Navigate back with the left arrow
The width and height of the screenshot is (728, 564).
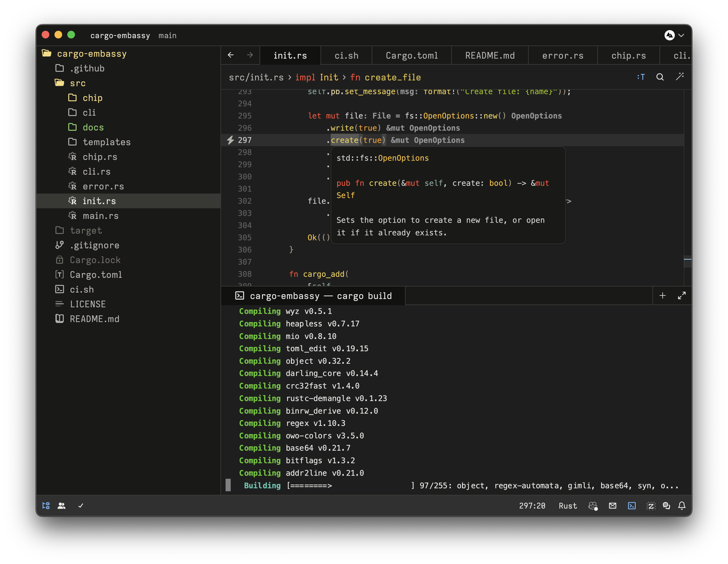click(x=231, y=55)
